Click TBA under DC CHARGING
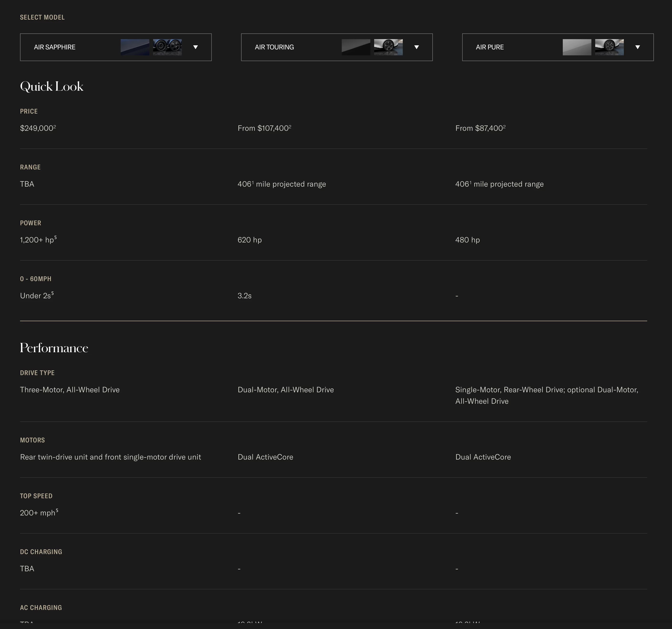 (x=27, y=569)
